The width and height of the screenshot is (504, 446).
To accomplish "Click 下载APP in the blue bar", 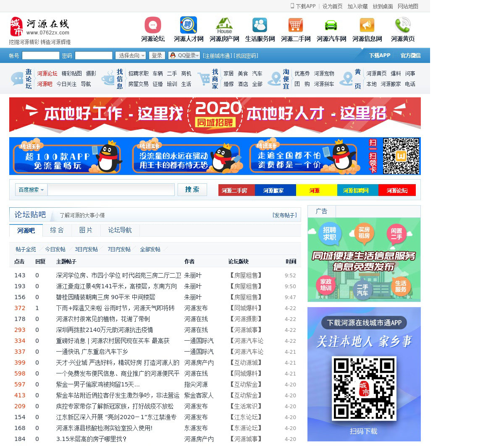I will (x=380, y=55).
